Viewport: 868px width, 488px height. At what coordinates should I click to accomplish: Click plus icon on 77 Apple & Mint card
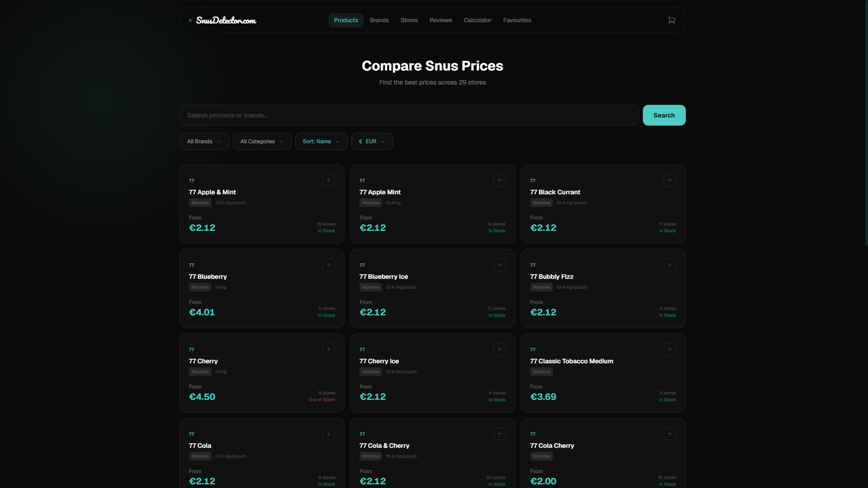point(329,180)
